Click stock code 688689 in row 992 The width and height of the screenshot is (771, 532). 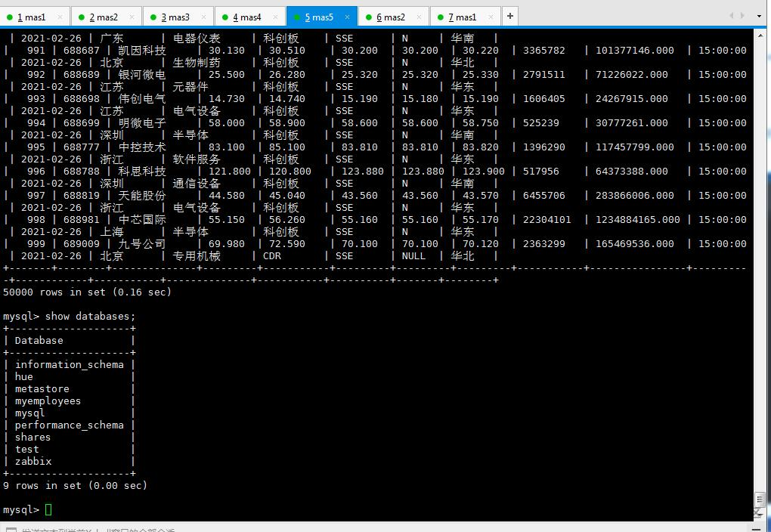81,74
